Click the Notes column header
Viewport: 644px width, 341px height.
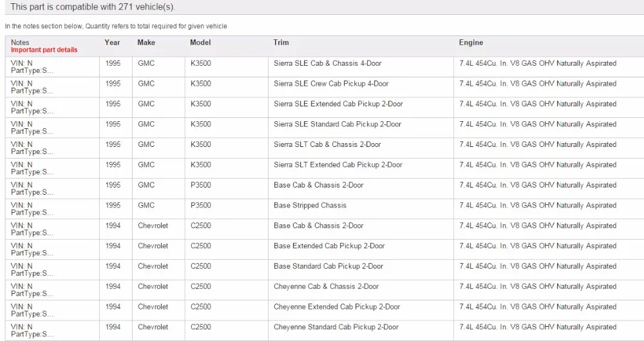click(20, 43)
